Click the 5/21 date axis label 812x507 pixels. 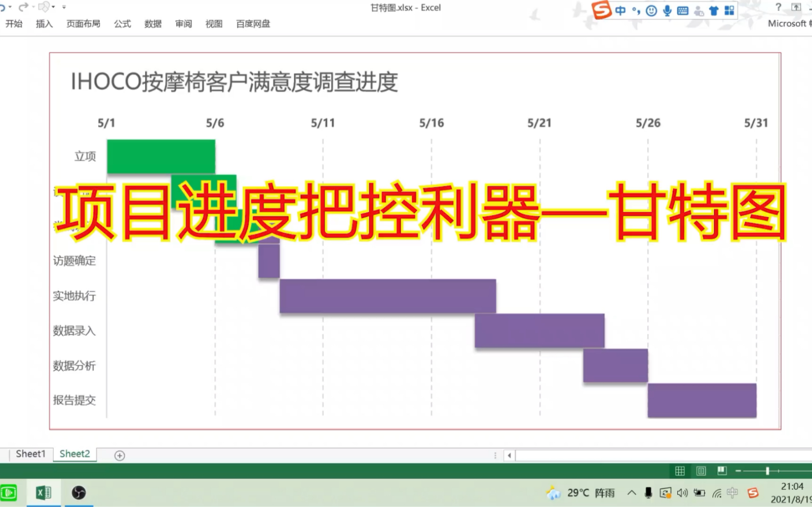pyautogui.click(x=539, y=123)
